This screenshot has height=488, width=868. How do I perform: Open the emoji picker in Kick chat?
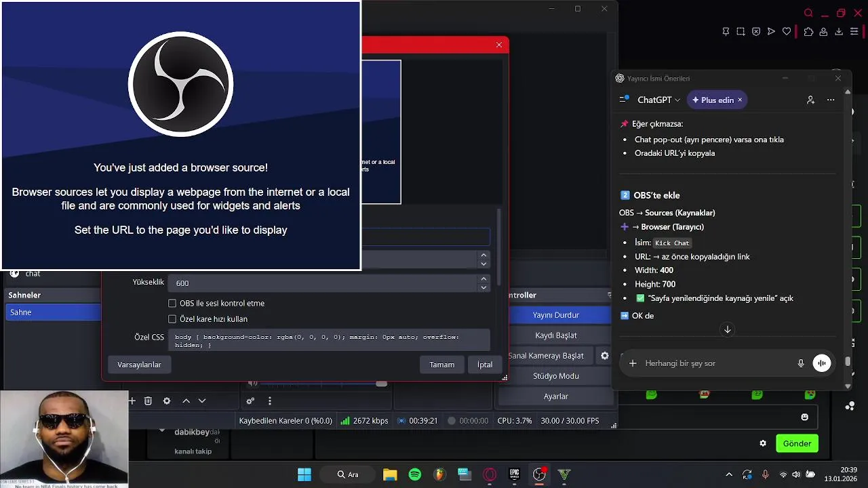click(x=805, y=417)
